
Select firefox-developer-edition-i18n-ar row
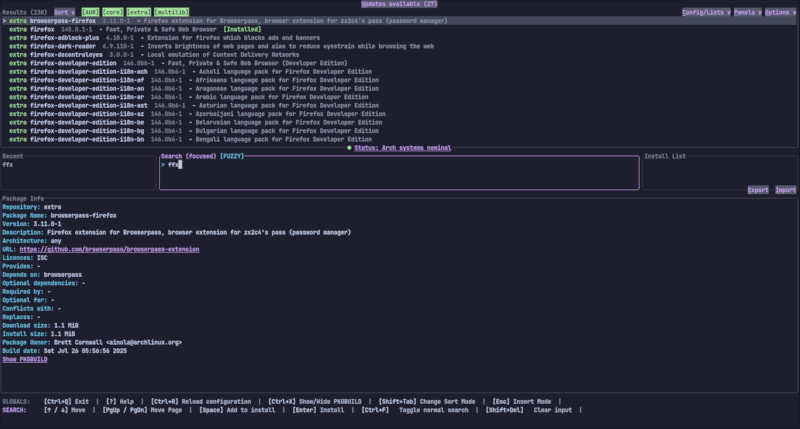(x=399, y=97)
